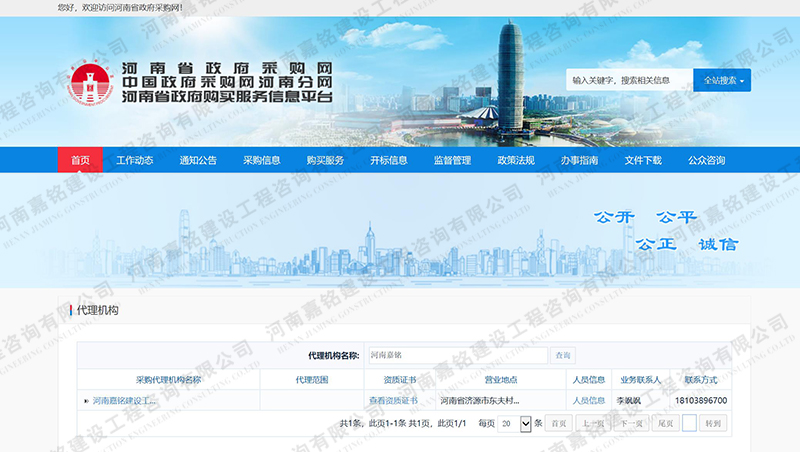The height and width of the screenshot is (452, 800).
Task: Click the 查询 search button
Action: pyautogui.click(x=564, y=355)
